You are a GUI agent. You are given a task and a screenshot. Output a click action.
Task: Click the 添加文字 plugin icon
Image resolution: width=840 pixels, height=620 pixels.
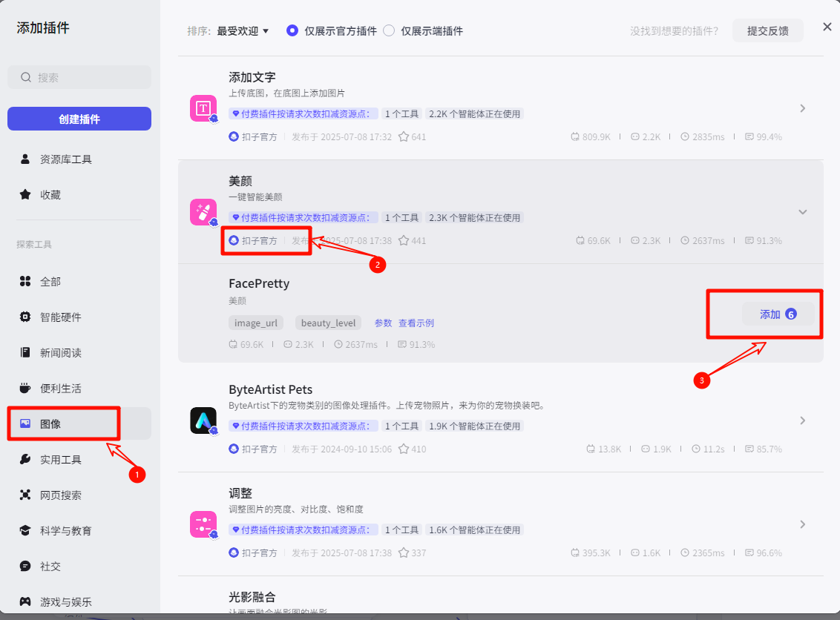203,108
